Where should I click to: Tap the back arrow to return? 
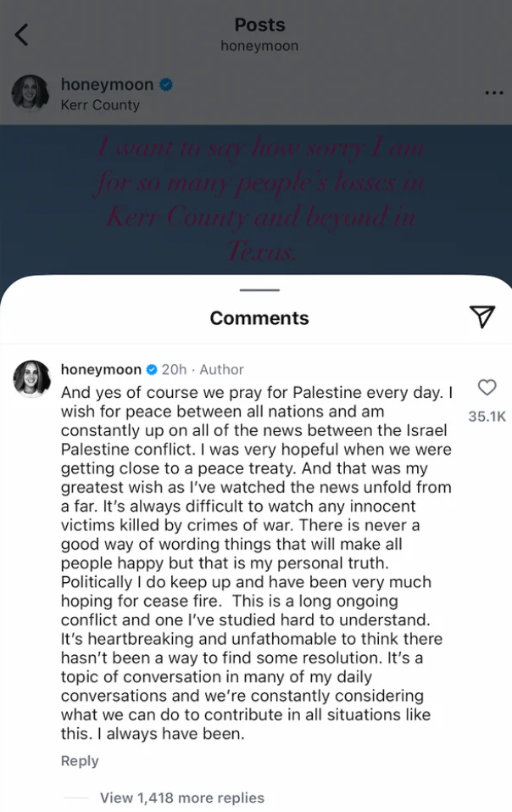point(21,34)
